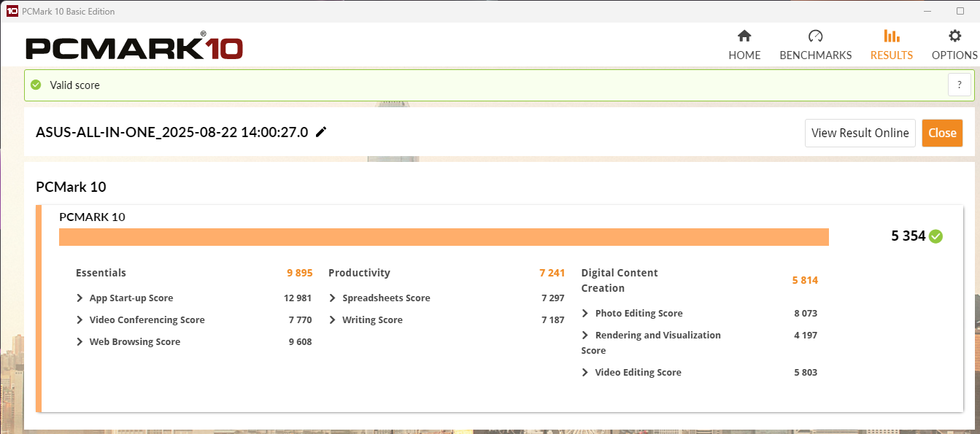Screen dimensions: 980x434
Task: Click the green Valid score checkmark icon
Action: (x=36, y=85)
